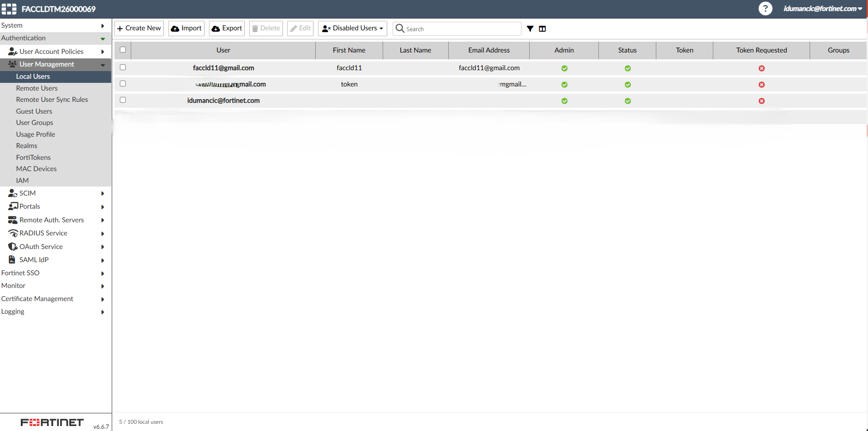Click Status green check in token row
The height and width of the screenshot is (431, 868).
(628, 85)
